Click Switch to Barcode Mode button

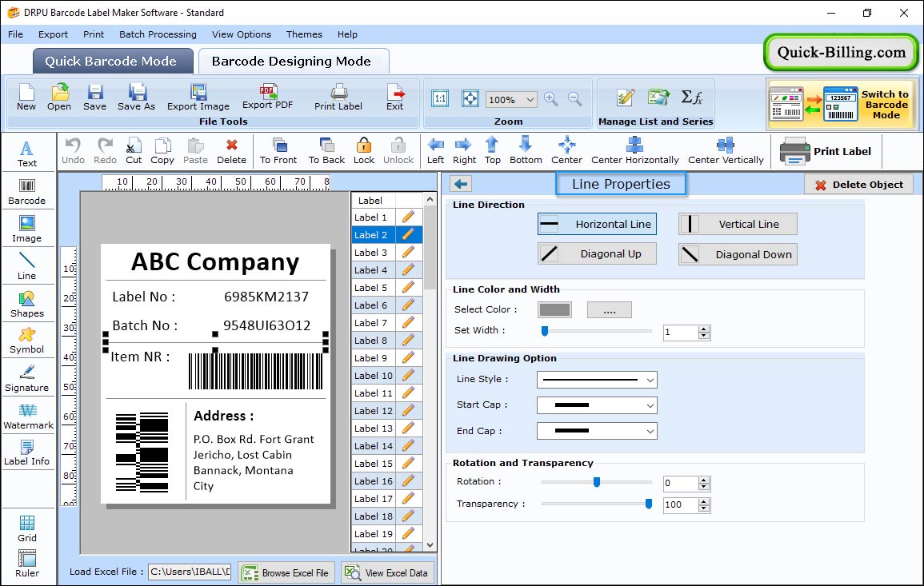pyautogui.click(x=842, y=105)
